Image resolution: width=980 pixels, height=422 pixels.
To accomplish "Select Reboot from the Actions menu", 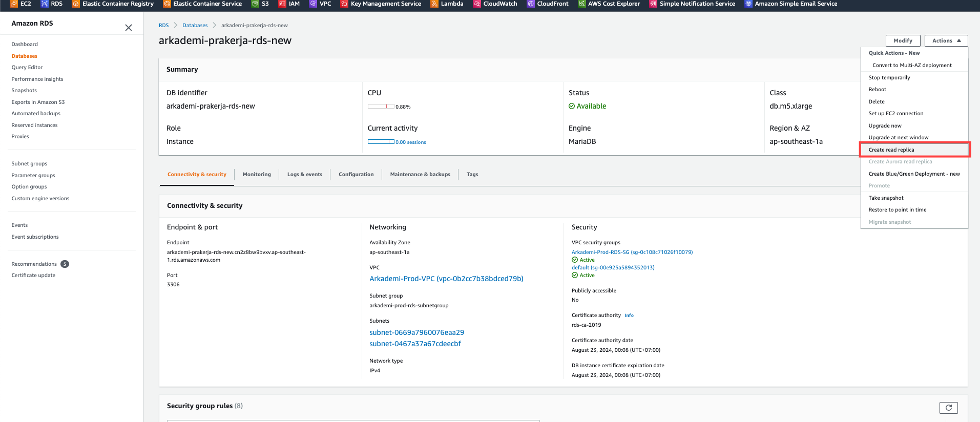I will [x=877, y=89].
